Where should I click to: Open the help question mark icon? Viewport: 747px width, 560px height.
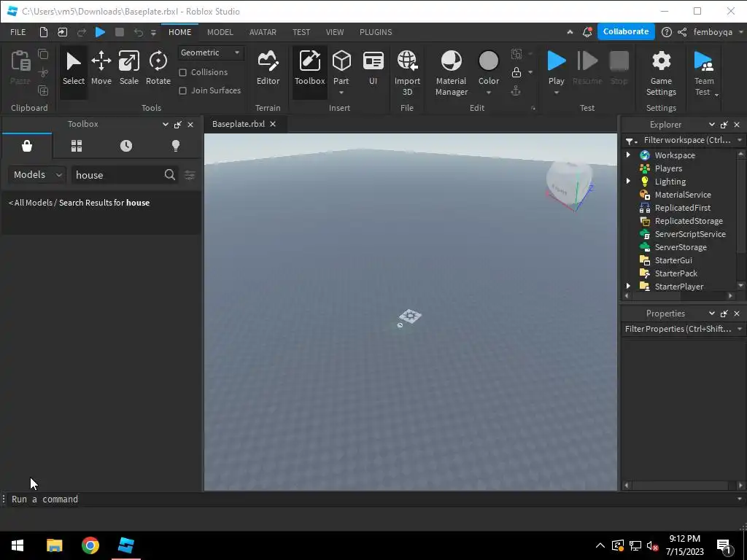[x=667, y=32]
